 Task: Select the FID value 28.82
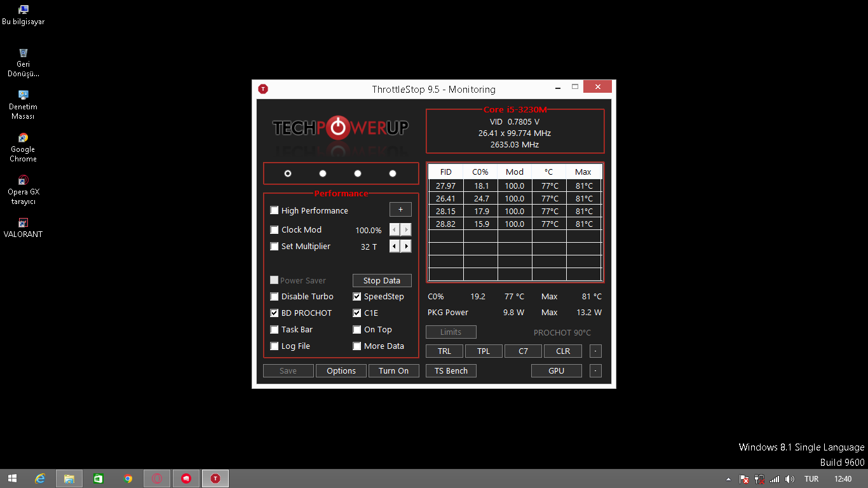[x=446, y=224]
